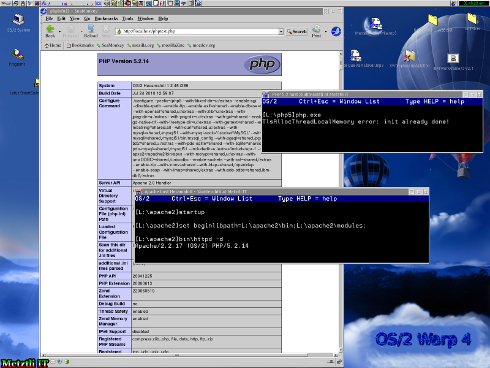Click the 'PHP Version 5.2.14' heading
490x368 pixels.
(x=124, y=61)
